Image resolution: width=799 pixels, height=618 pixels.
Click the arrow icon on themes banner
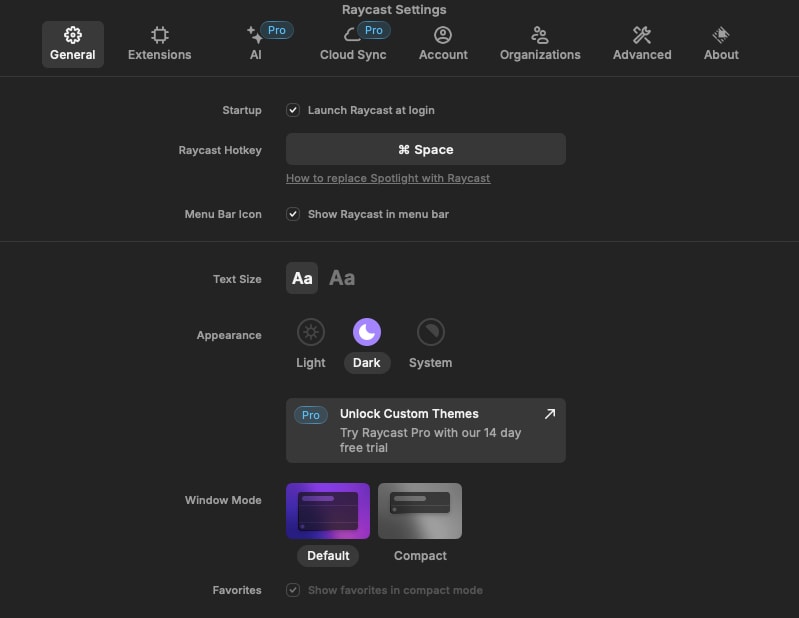point(550,414)
